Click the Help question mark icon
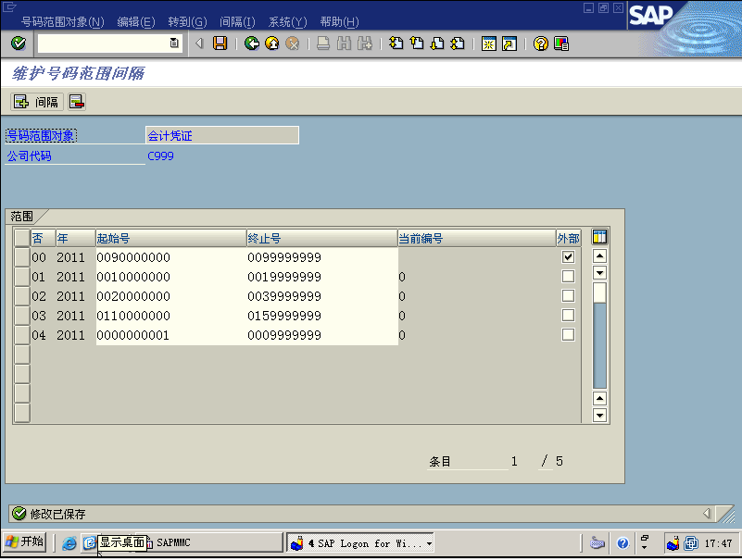 point(541,44)
